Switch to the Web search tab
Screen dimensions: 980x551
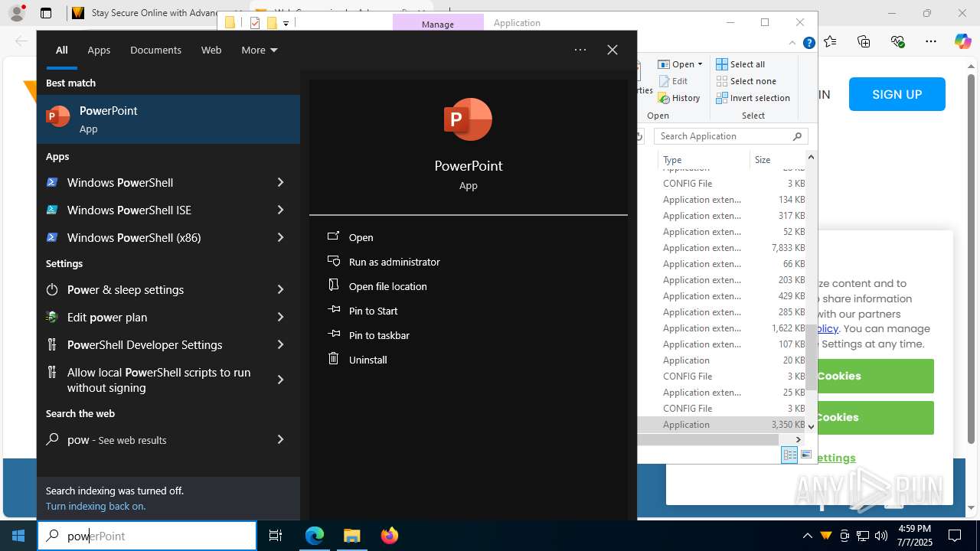click(211, 50)
